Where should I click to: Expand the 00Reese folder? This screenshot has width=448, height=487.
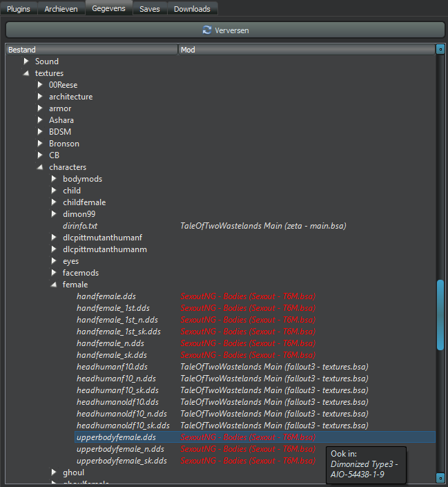tap(40, 85)
